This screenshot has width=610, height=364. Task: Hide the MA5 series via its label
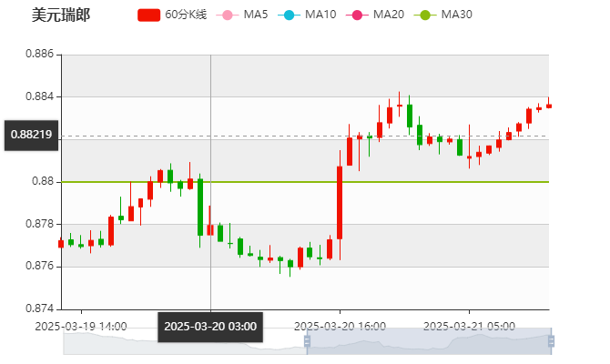pos(256,15)
